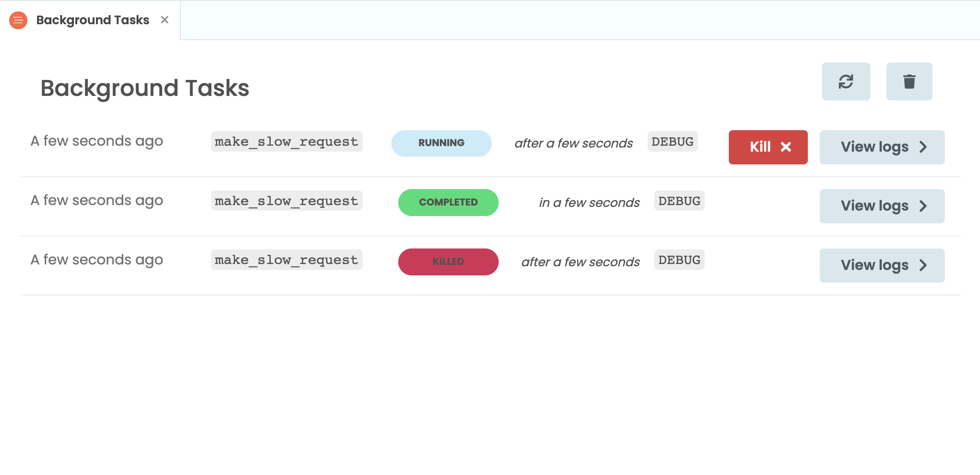Viewport: 980px width, 475px height.
Task: Click the red KILLED status badge
Action: point(448,262)
